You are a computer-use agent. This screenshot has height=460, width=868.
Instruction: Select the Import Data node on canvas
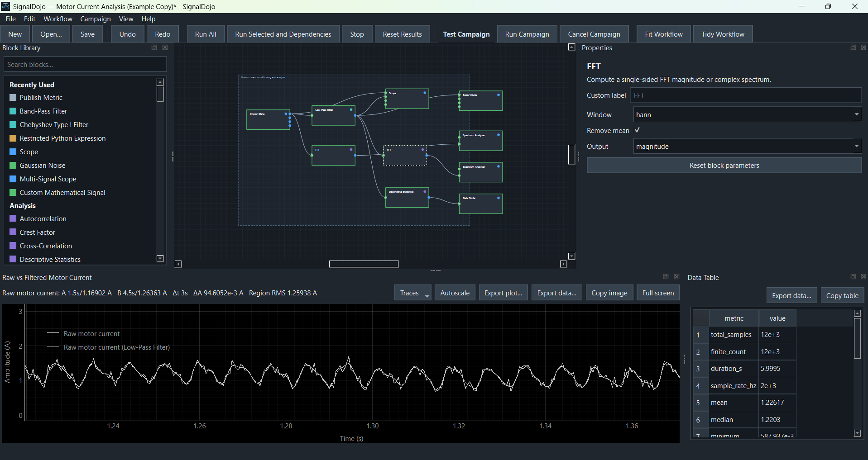click(268, 119)
